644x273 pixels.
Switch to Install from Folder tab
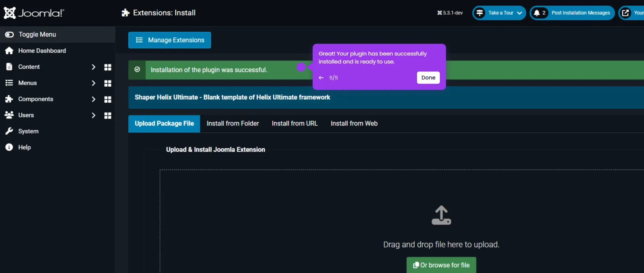pos(233,124)
